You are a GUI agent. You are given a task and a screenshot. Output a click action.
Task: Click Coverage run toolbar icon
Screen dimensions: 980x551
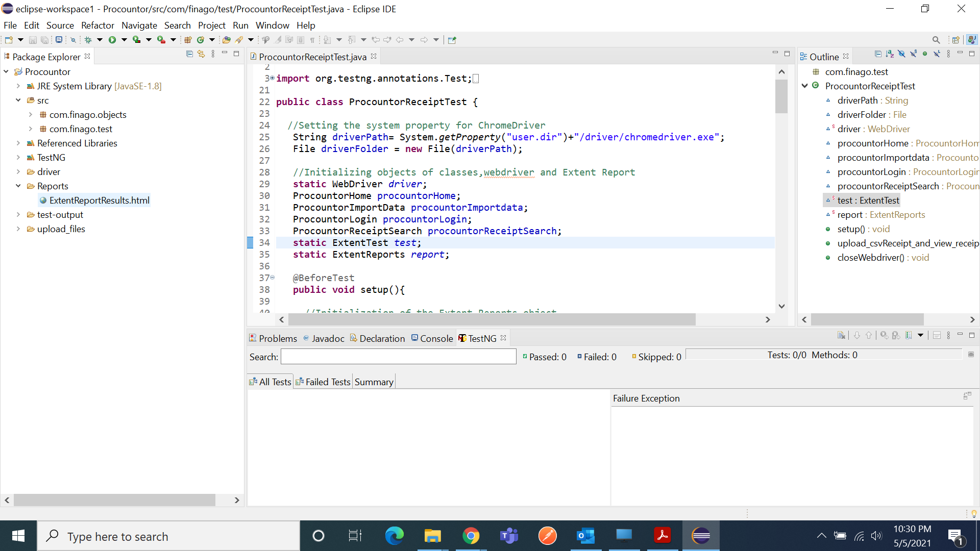tap(136, 40)
